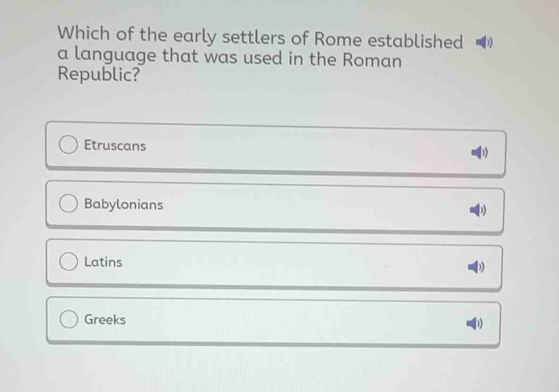Image resolution: width=559 pixels, height=392 pixels.
Task: Click the Babylonians answer label text
Action: click(x=123, y=205)
